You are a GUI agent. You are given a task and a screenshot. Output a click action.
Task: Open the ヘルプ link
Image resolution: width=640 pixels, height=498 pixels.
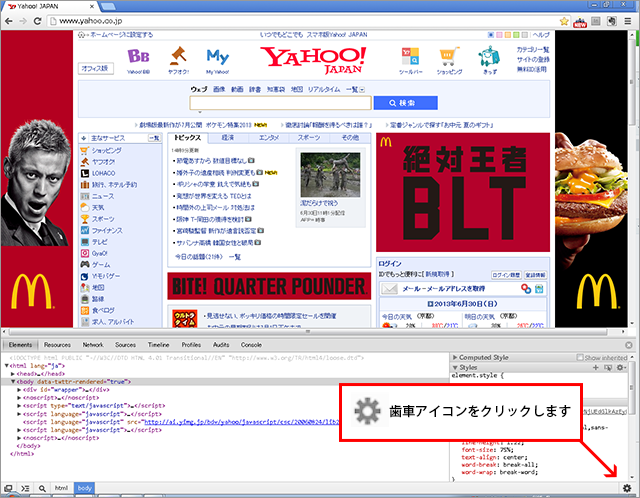pos(541,35)
